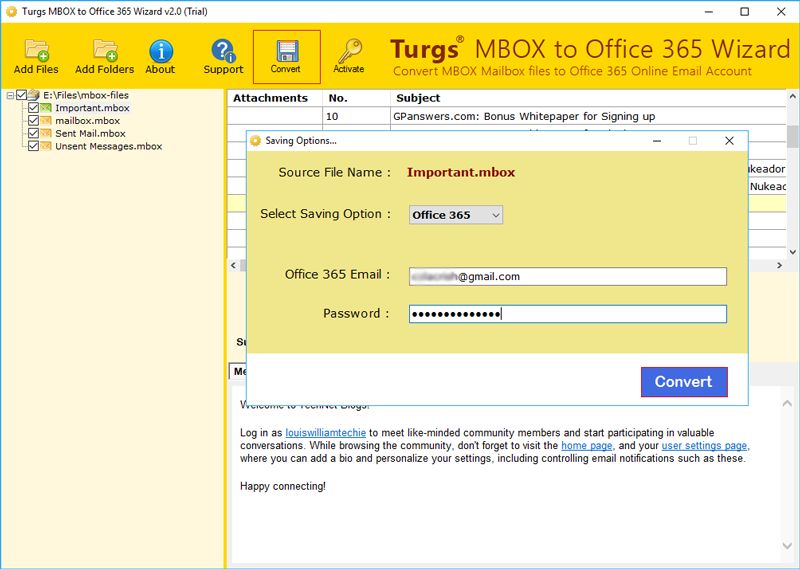Click the email list scroll up arrow
This screenshot has height=569, width=800.
coord(792,96)
